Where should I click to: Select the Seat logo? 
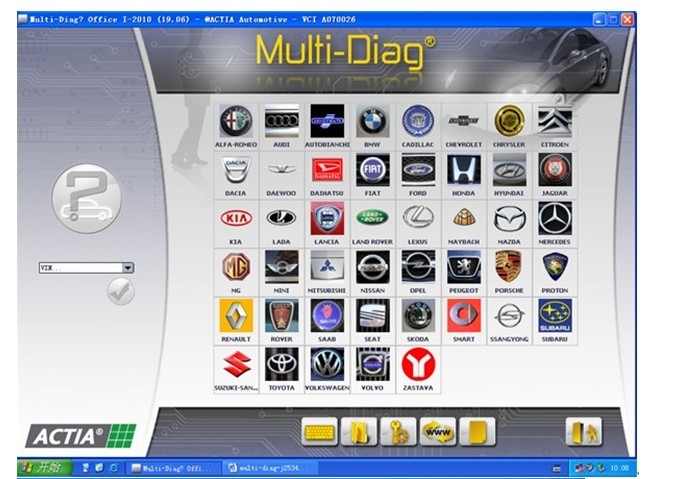coord(372,316)
